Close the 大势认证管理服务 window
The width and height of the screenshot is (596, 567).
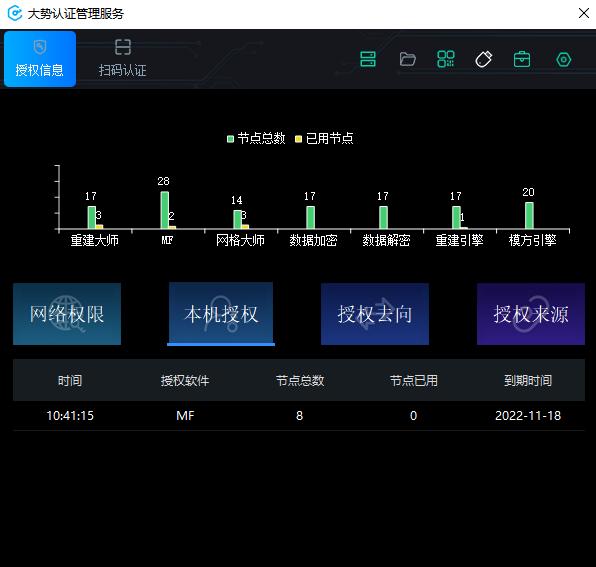583,13
